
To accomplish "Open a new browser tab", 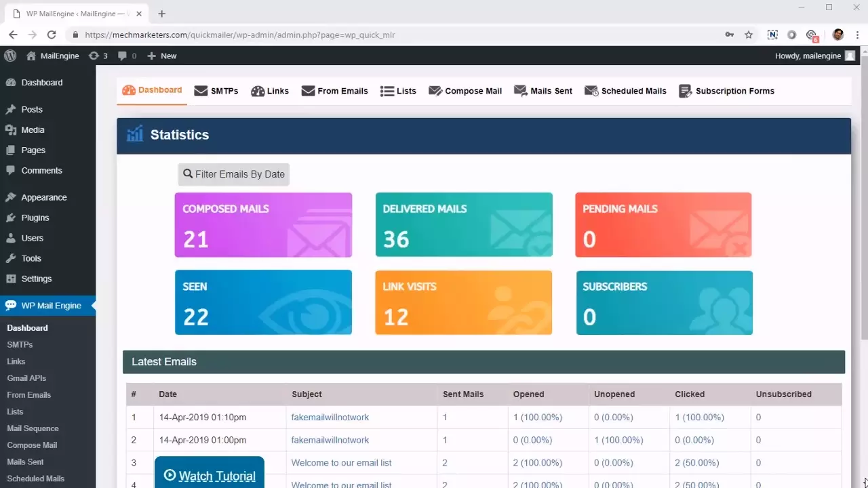I will (161, 14).
